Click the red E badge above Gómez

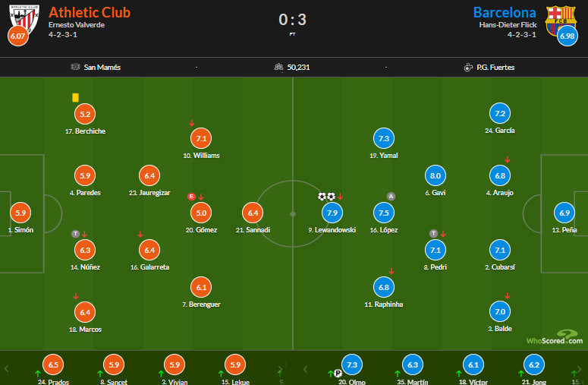pyautogui.click(x=191, y=196)
